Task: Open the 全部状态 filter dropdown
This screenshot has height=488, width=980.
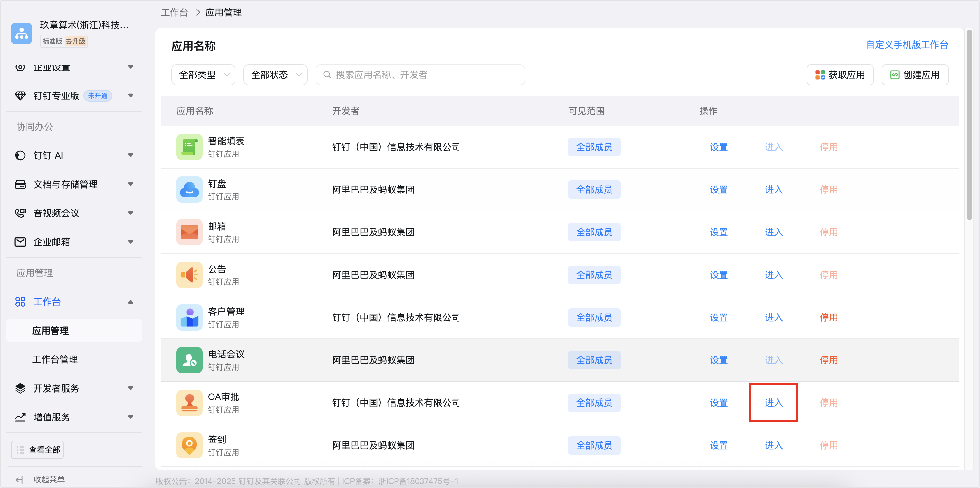Action: pos(275,74)
